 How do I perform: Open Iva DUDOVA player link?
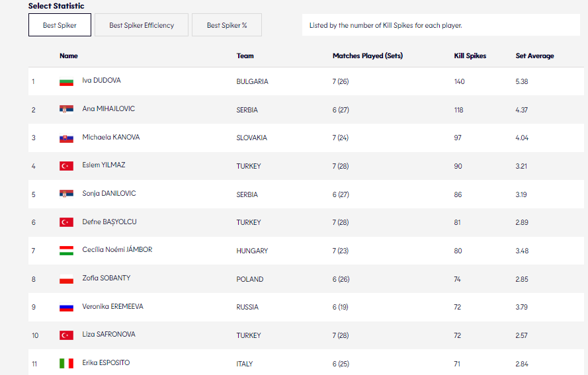pos(101,81)
